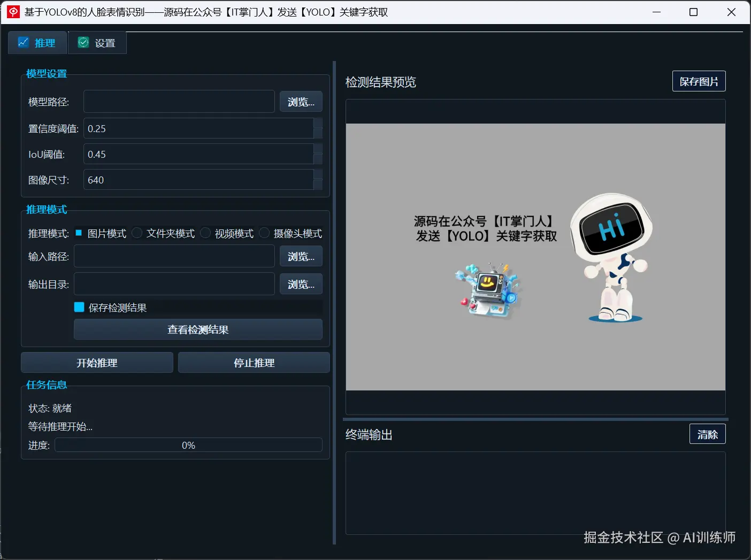Click 保存图片 to save the preview image
The image size is (751, 560).
tap(699, 81)
